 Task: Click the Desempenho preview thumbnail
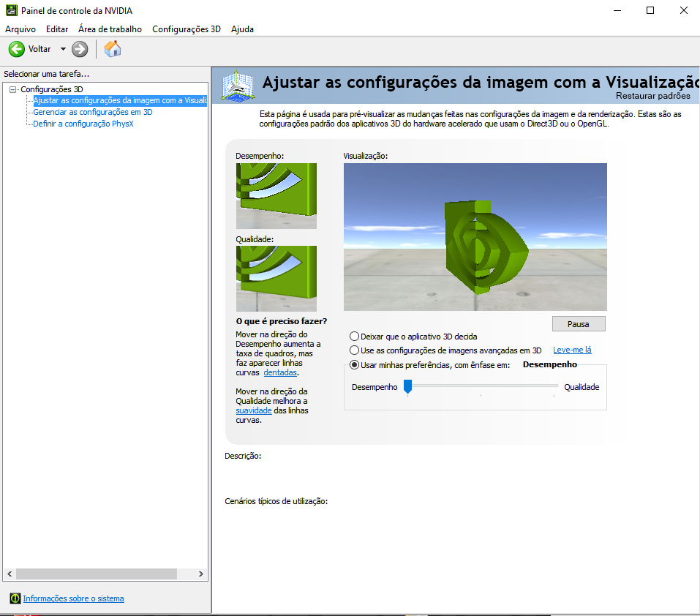276,196
